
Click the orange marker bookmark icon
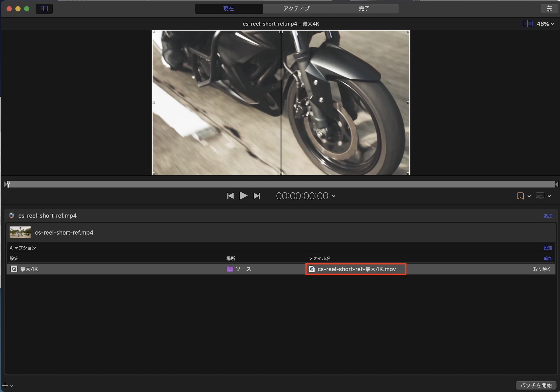(x=520, y=196)
